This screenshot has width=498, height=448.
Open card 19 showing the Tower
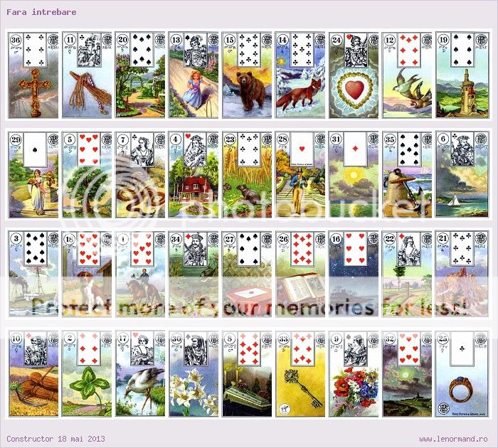pos(462,75)
